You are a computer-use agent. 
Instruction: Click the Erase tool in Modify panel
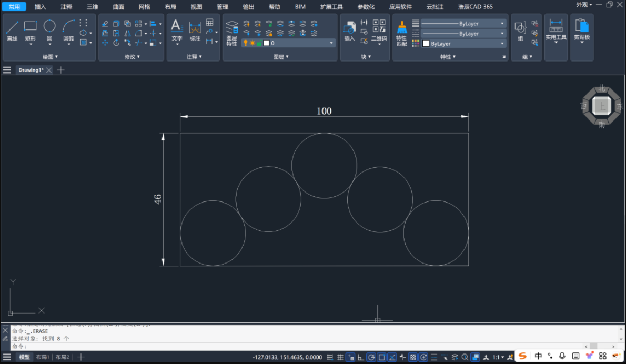[x=105, y=24]
